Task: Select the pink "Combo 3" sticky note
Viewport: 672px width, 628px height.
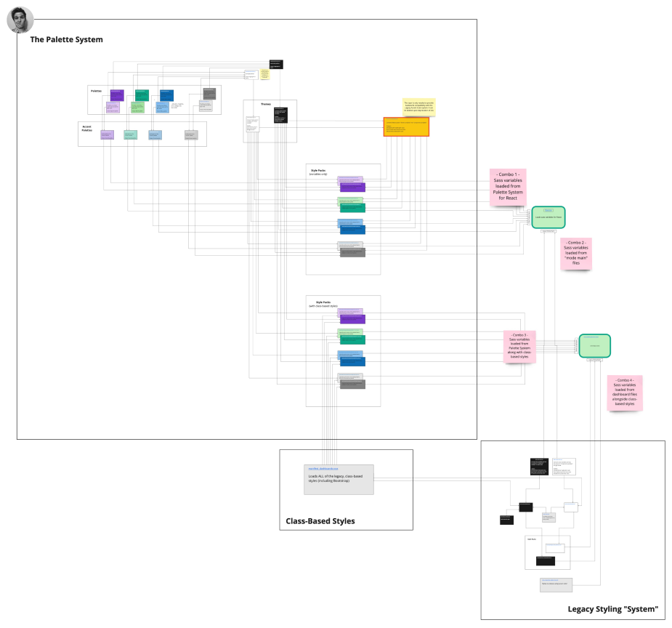Action: point(519,347)
